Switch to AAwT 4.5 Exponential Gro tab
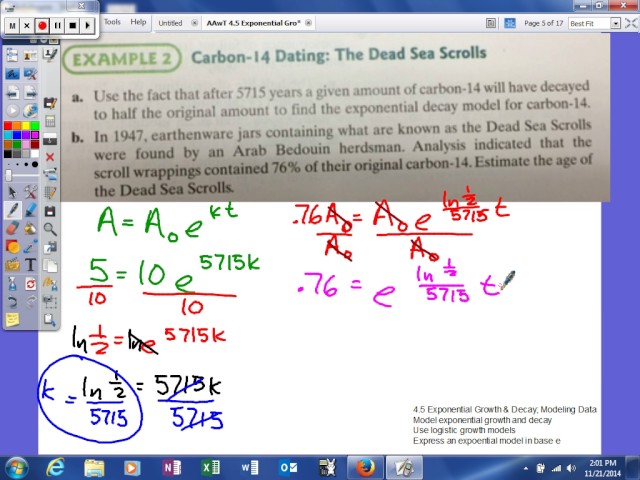This screenshot has width=640, height=480. (253, 23)
